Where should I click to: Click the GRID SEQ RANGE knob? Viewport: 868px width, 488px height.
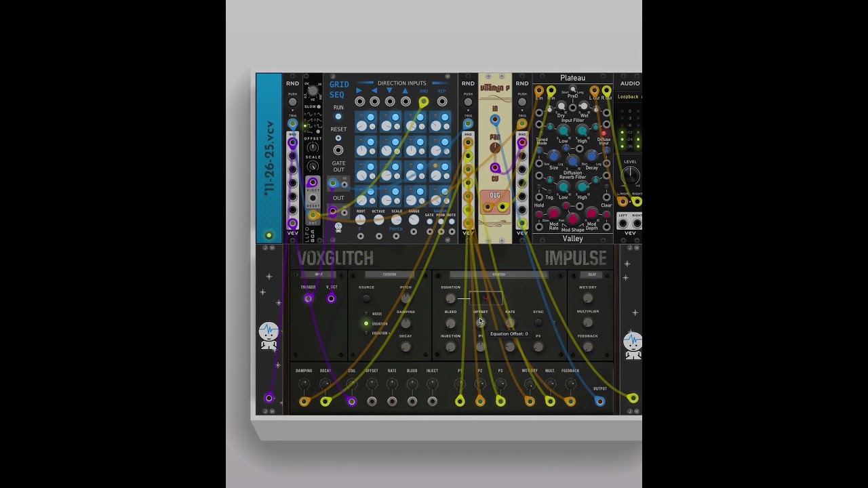[x=414, y=220]
